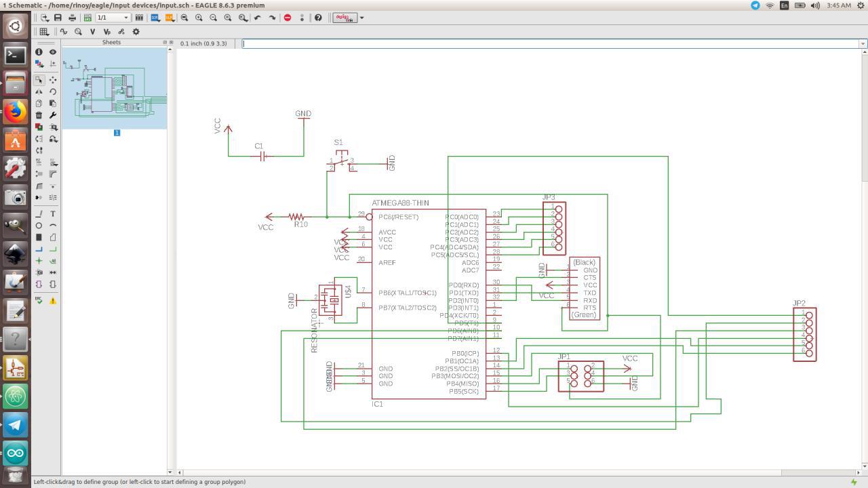Viewport: 868px width, 488px height.
Task: Open Firefox from the Ubuntu dock
Action: (x=15, y=111)
